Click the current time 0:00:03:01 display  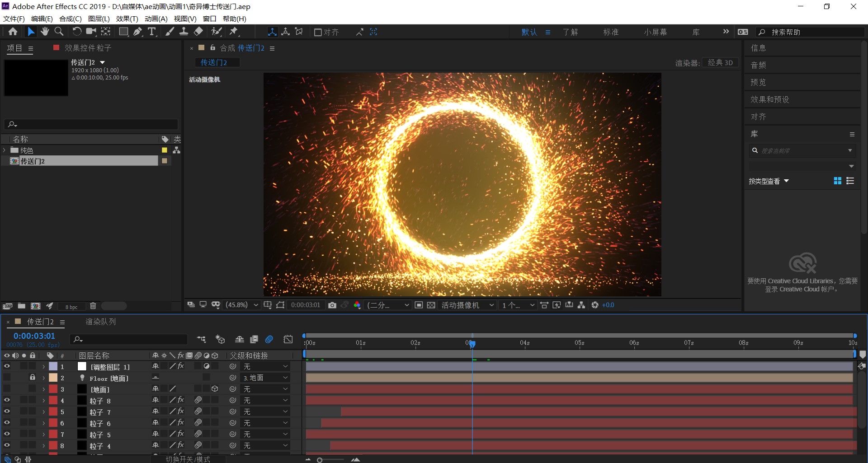[x=34, y=336]
